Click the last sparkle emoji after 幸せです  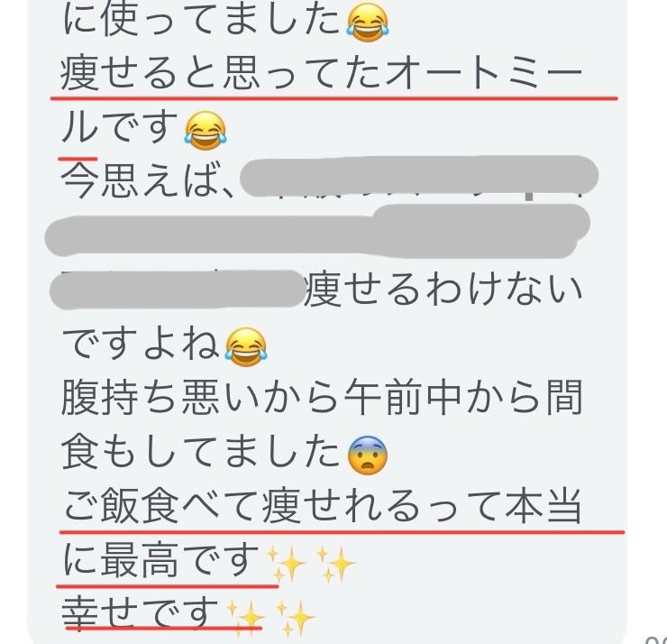click(296, 618)
